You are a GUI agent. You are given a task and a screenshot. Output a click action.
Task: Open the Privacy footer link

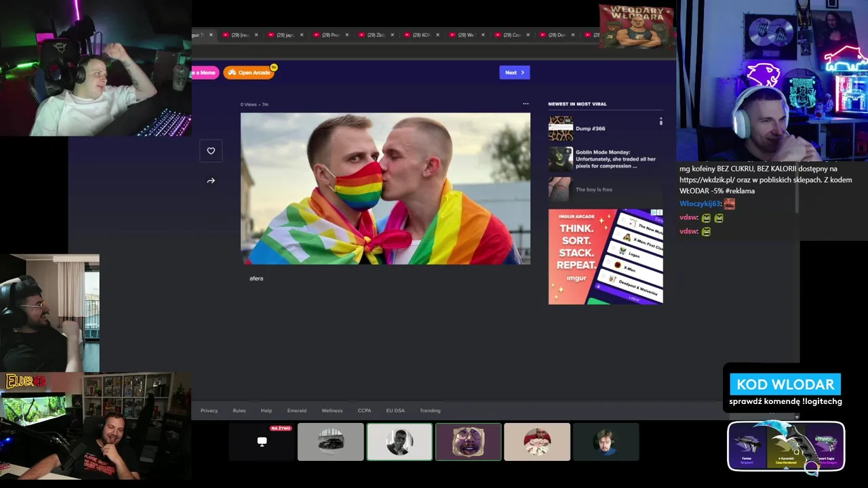pos(209,411)
